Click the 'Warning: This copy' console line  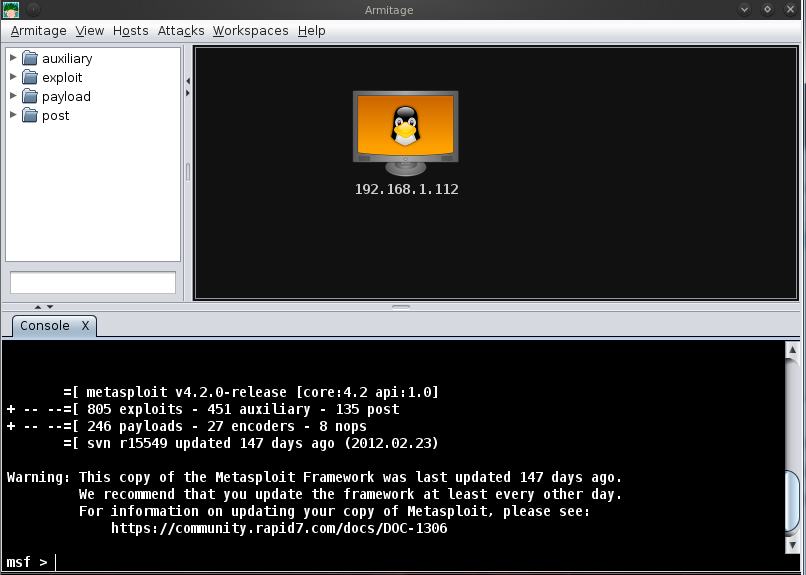pyautogui.click(x=315, y=477)
